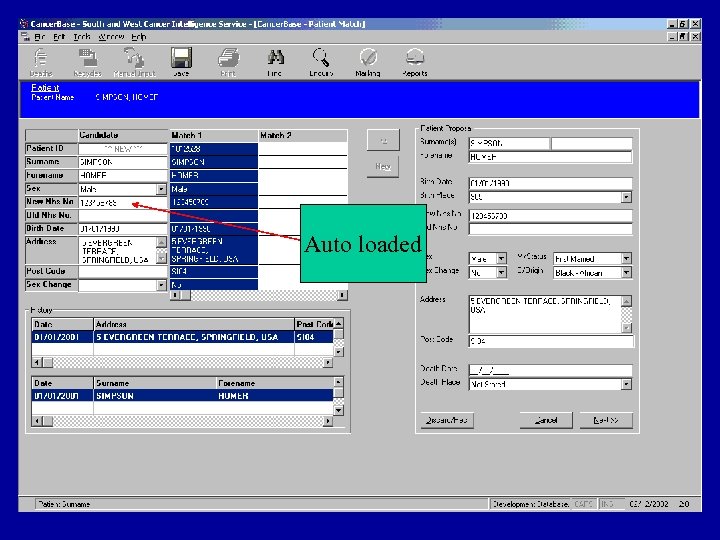Open the Origin dropdown showing Black - African

coord(627,272)
